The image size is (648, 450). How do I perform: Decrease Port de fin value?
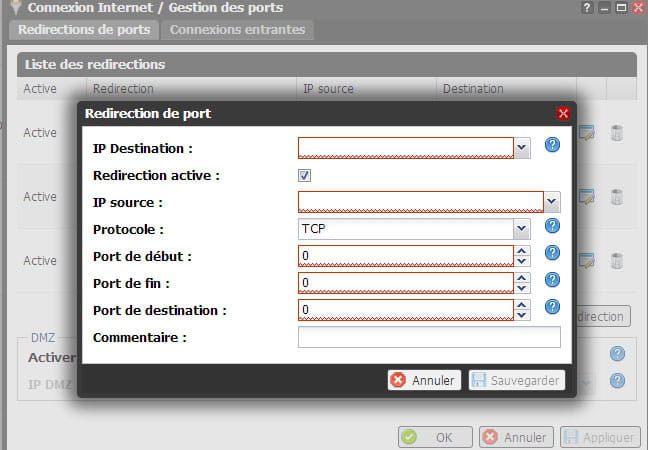tap(522, 288)
